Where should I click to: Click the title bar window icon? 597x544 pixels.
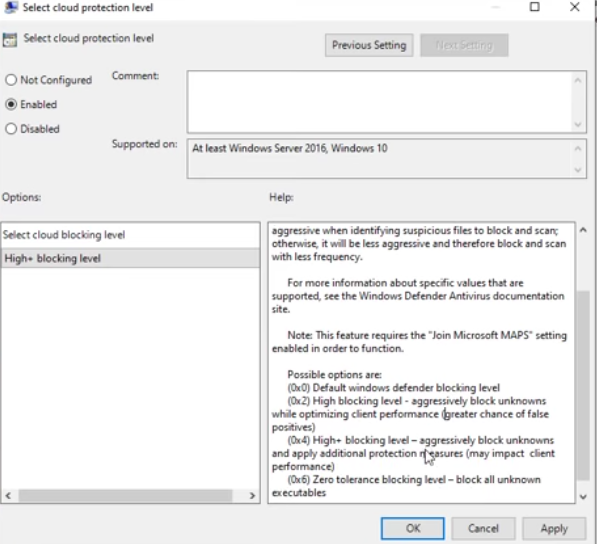pos(10,7)
